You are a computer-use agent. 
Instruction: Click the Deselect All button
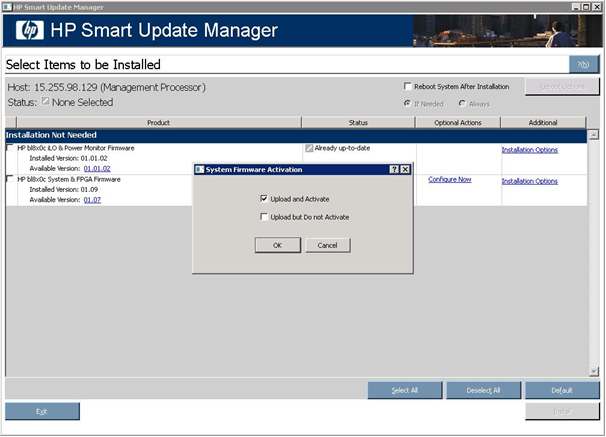pos(481,390)
